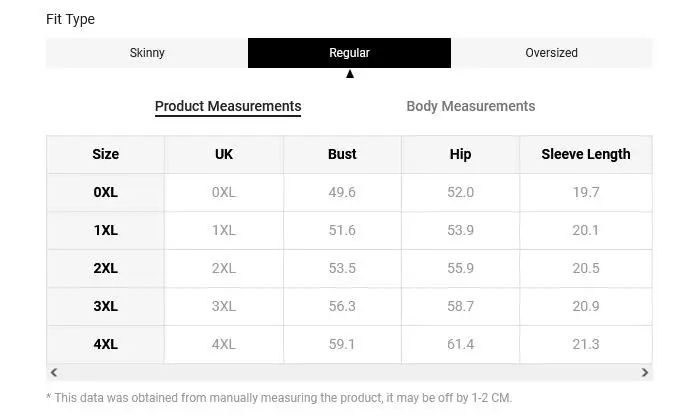Switch to Product Measurements tab

click(228, 107)
